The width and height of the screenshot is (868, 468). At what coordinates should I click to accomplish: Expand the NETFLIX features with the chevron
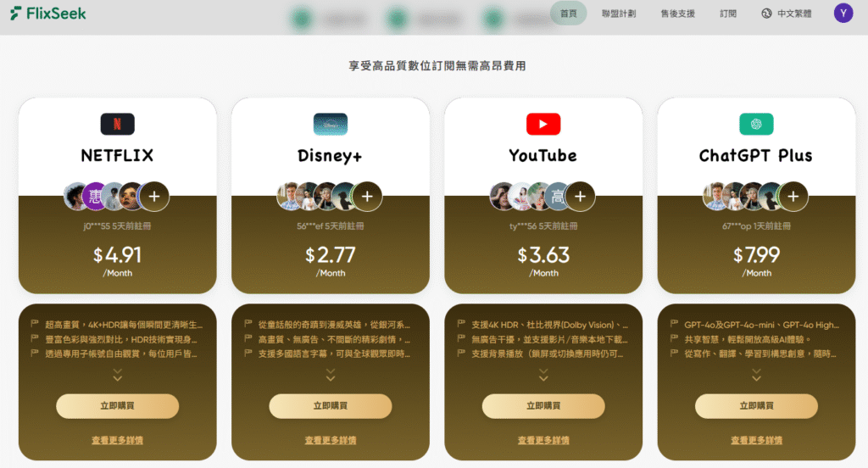click(117, 375)
